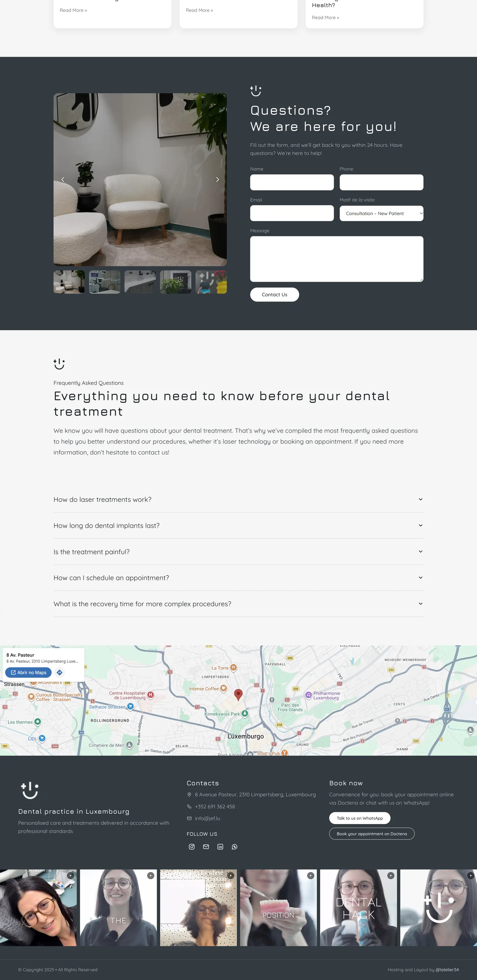Click the Delhaize Strassen map marker
Viewport: 477px width, 980px height.
tap(130, 706)
